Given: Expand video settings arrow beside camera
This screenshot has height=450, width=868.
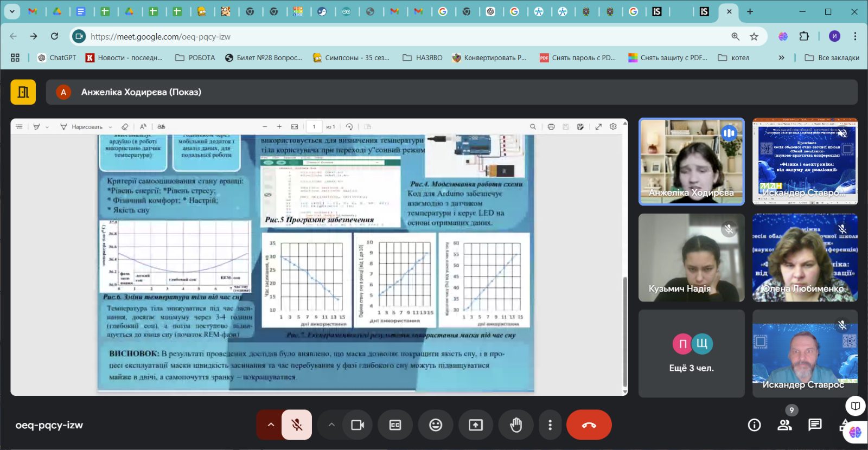Looking at the screenshot, I should [331, 425].
